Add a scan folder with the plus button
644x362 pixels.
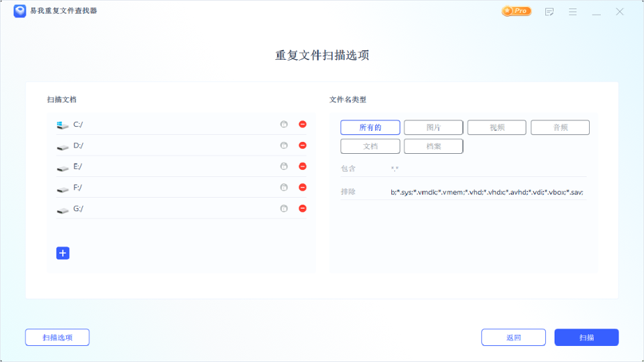tap(63, 253)
